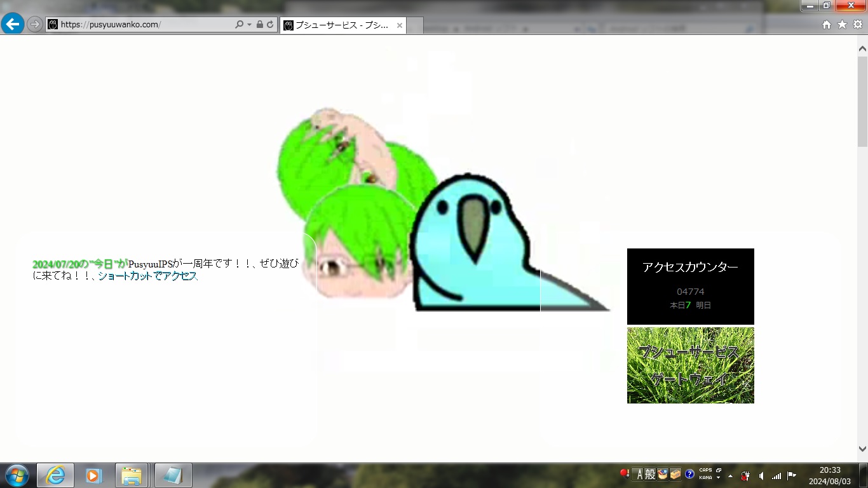Open Windows Explorer from the taskbar
868x488 pixels.
[x=132, y=475]
